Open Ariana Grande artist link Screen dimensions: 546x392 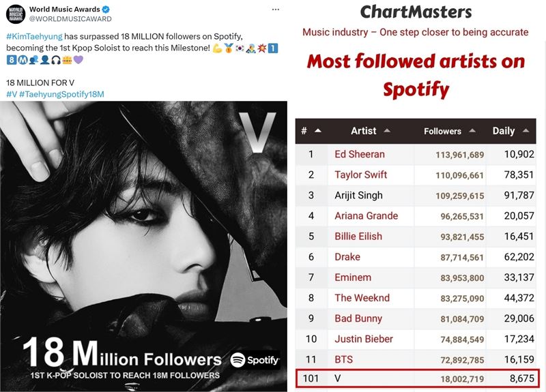[367, 215]
